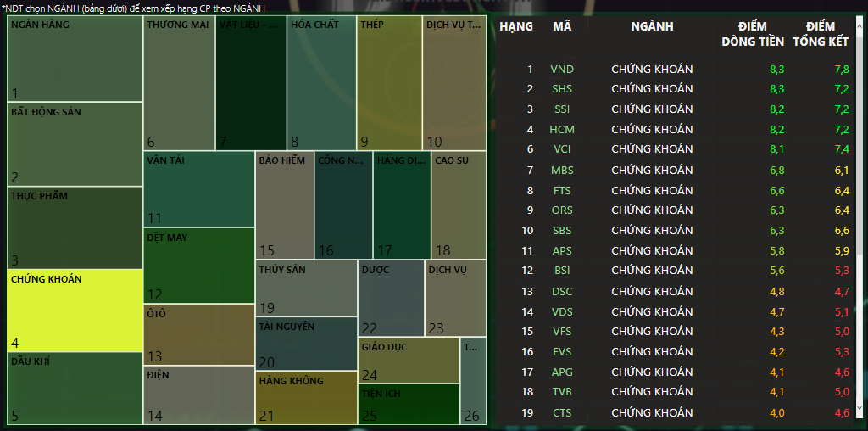Click cash flow score 5,6 in BSI row
This screenshot has height=431, width=868.
(x=776, y=271)
